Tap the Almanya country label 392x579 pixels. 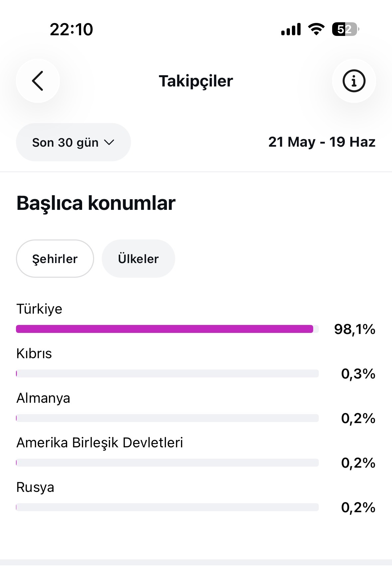click(x=43, y=398)
